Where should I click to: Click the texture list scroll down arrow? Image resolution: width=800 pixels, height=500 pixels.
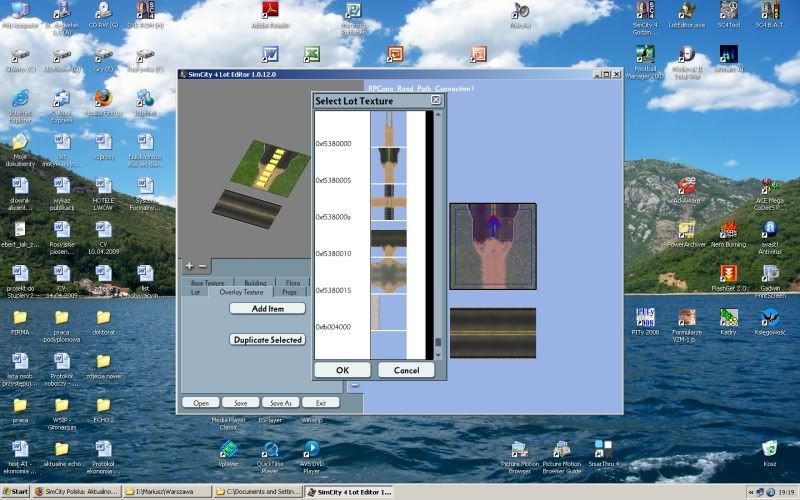[x=438, y=355]
